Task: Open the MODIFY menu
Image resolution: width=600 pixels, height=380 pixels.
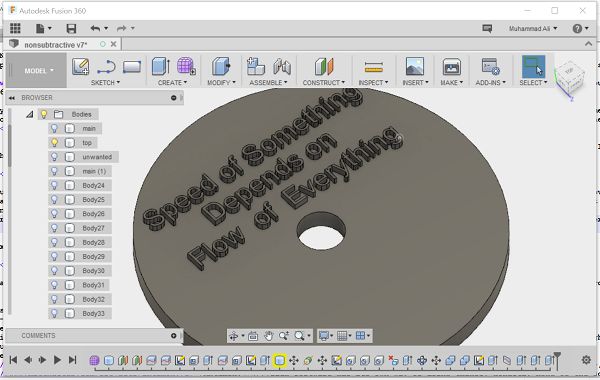Action: tap(221, 83)
